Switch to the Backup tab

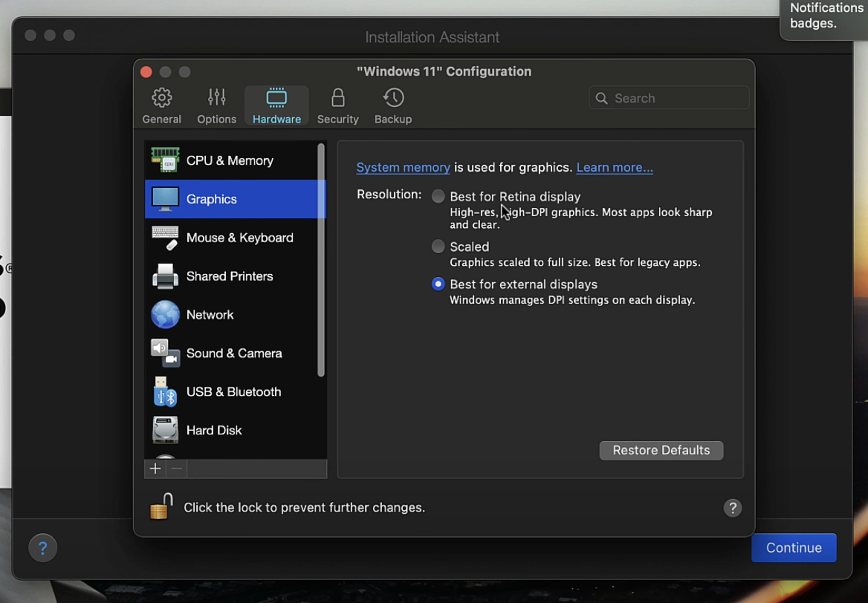pyautogui.click(x=393, y=105)
